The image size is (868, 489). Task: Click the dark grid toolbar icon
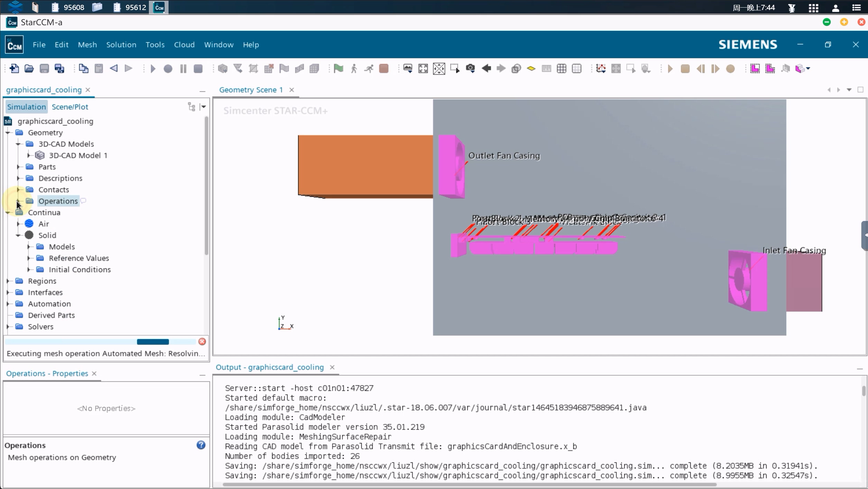562,68
